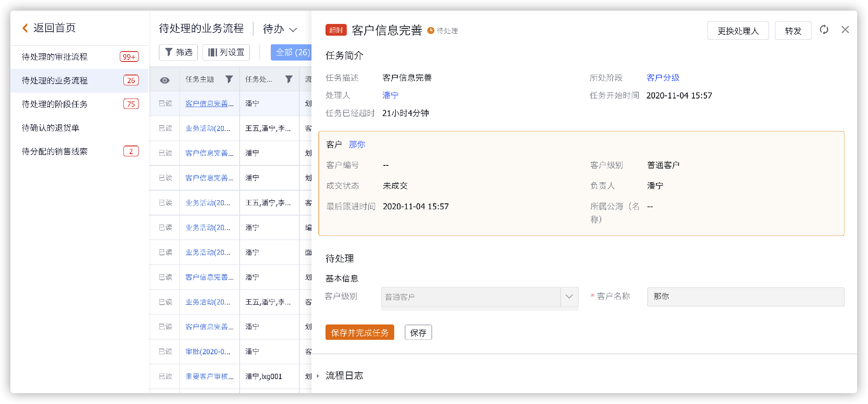Click the 客户名称 input field
The height and width of the screenshot is (404, 868).
[745, 297]
